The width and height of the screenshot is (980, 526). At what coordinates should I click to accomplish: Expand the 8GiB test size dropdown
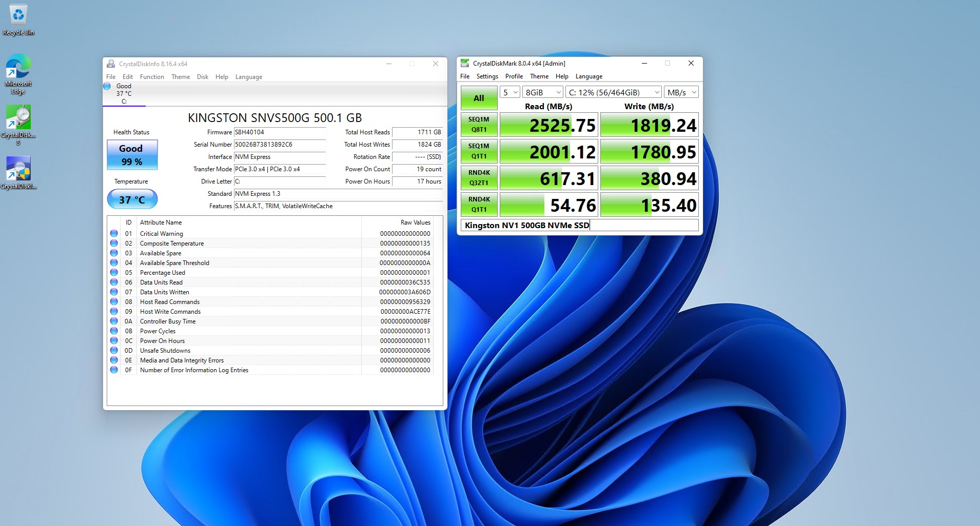[x=543, y=92]
